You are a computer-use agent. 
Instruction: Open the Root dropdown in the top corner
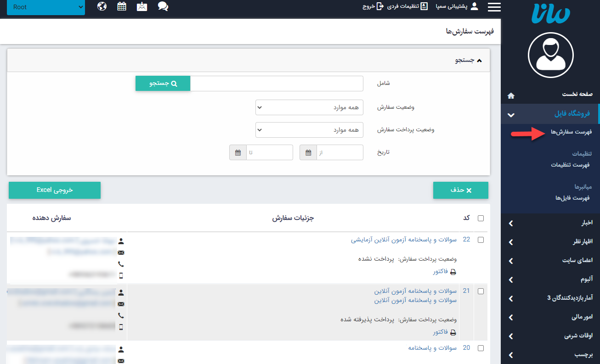tap(45, 7)
